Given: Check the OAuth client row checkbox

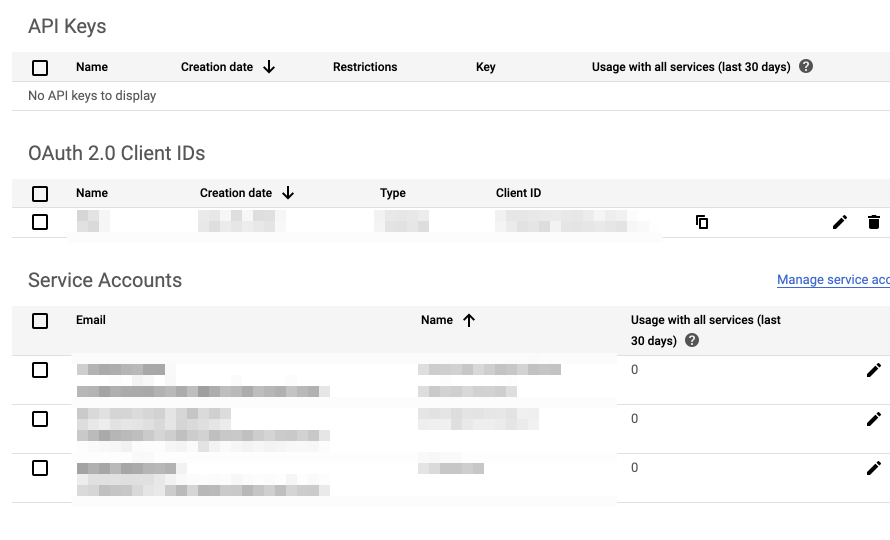Looking at the screenshot, I should [40, 222].
